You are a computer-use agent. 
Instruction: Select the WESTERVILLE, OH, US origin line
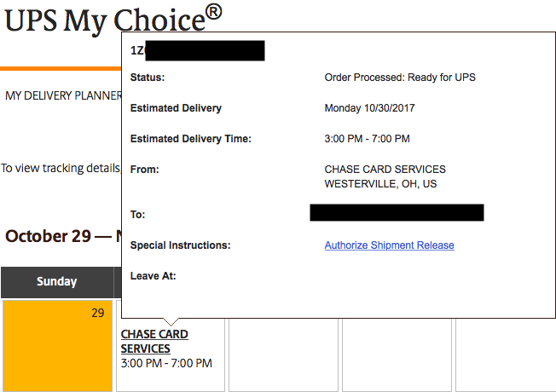pos(380,184)
